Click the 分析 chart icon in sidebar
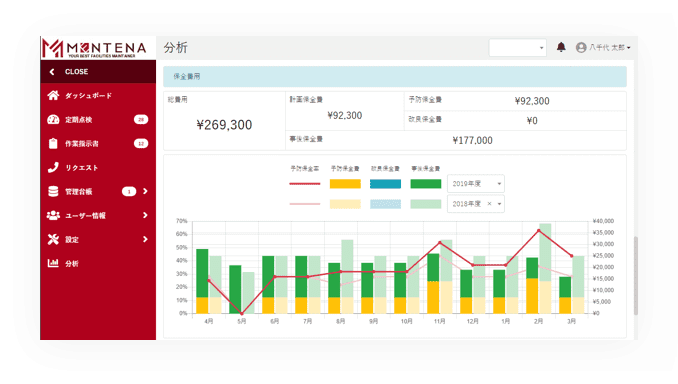 (53, 263)
